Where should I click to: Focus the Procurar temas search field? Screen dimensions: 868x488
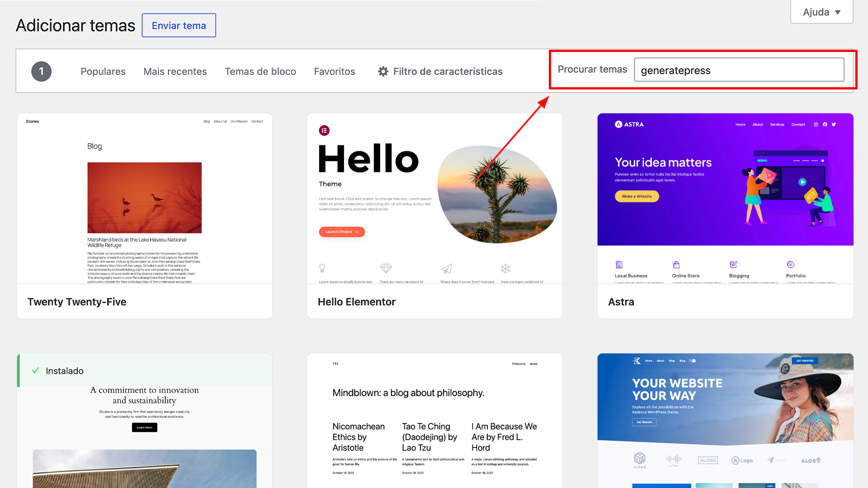point(739,70)
